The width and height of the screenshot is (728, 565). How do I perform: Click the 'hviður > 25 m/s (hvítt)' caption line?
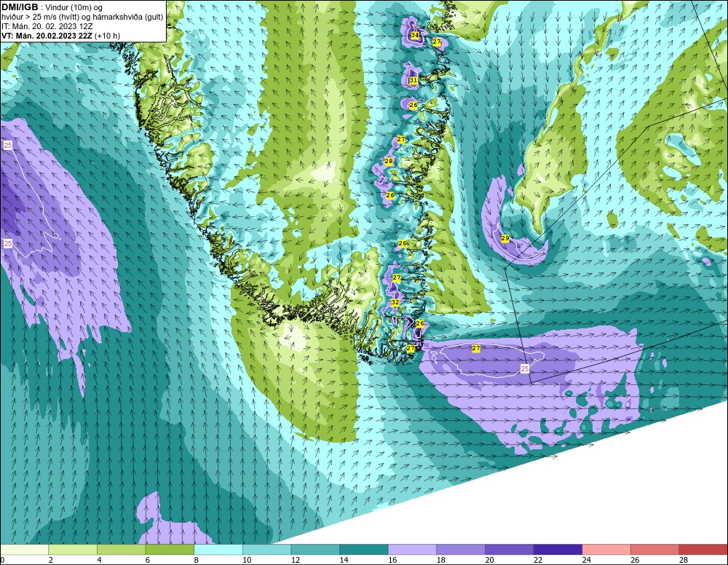[x=82, y=17]
